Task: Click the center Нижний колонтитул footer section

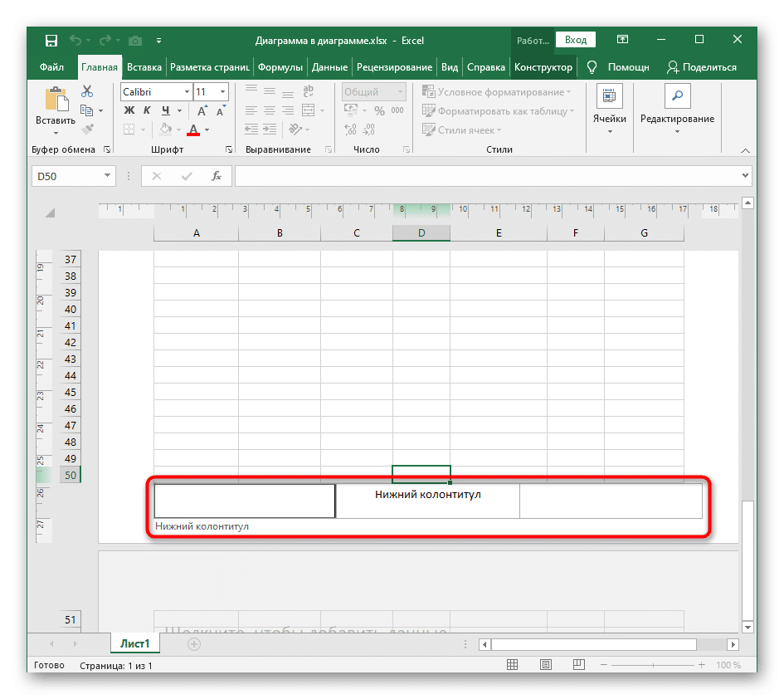Action: 427,501
